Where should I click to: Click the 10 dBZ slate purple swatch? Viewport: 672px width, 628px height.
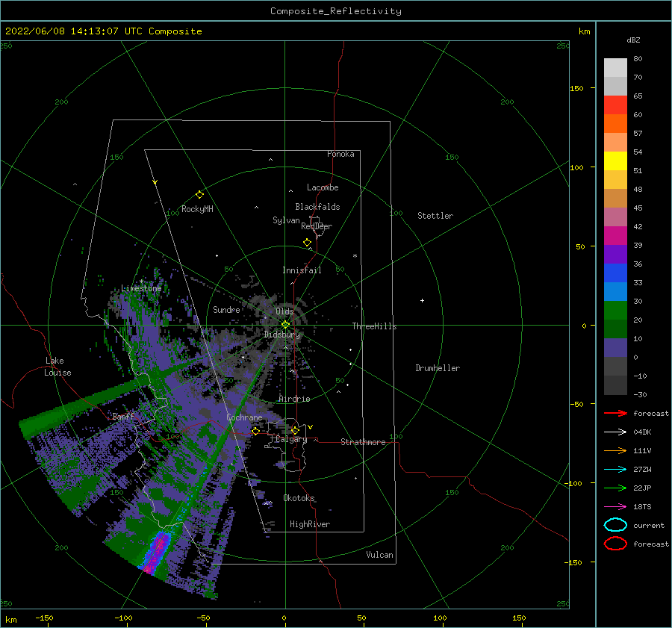click(615, 347)
